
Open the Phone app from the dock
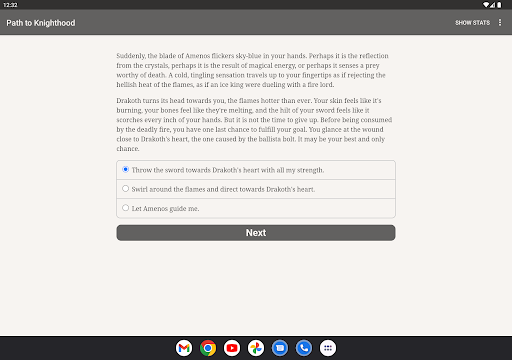(304, 348)
